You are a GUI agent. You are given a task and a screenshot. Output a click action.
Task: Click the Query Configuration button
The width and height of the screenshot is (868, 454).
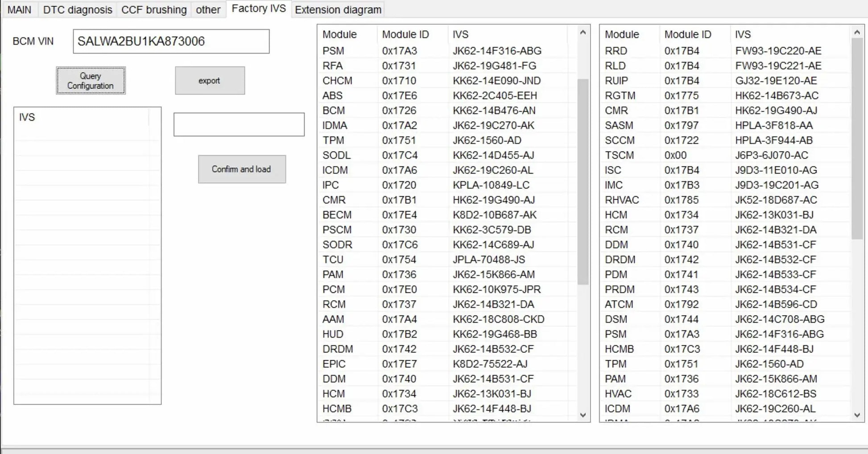[91, 81]
